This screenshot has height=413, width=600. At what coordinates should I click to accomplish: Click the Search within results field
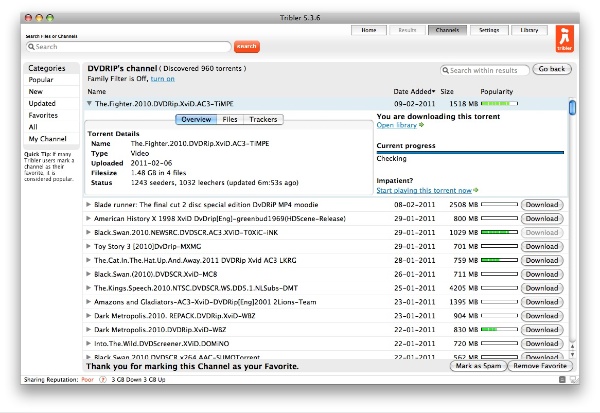485,70
